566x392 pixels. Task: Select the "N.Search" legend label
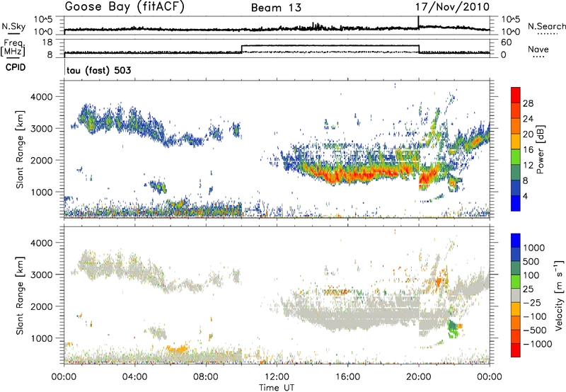pyautogui.click(x=546, y=26)
